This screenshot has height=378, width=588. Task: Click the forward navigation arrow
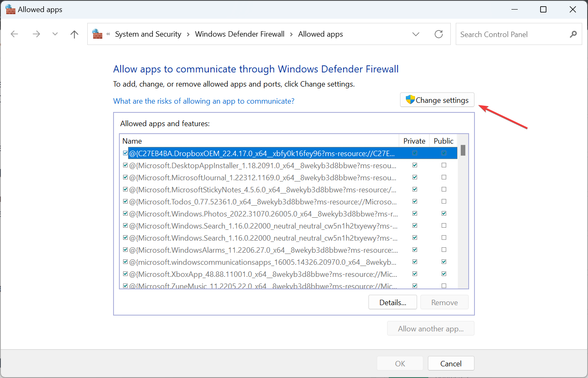tap(36, 34)
